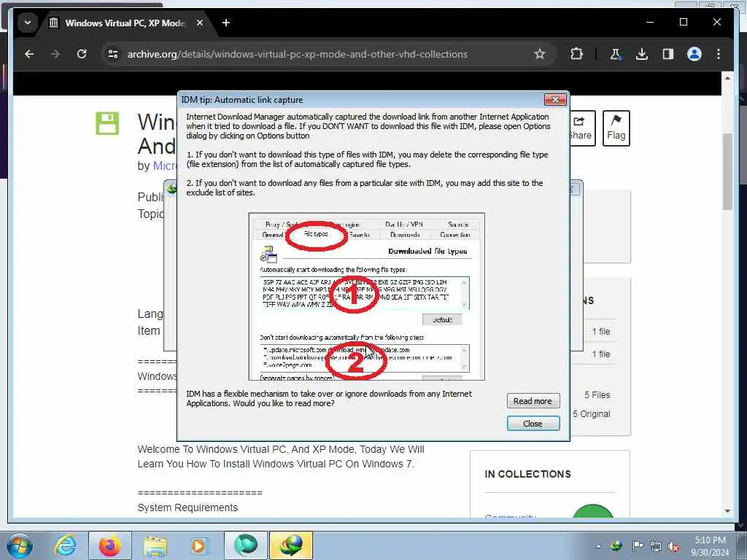The image size is (747, 560).
Task: Open the browser Downloads icon
Action: point(642,54)
